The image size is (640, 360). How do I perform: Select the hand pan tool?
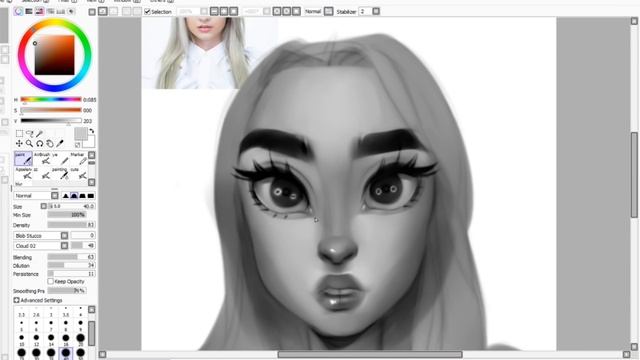tap(50, 144)
